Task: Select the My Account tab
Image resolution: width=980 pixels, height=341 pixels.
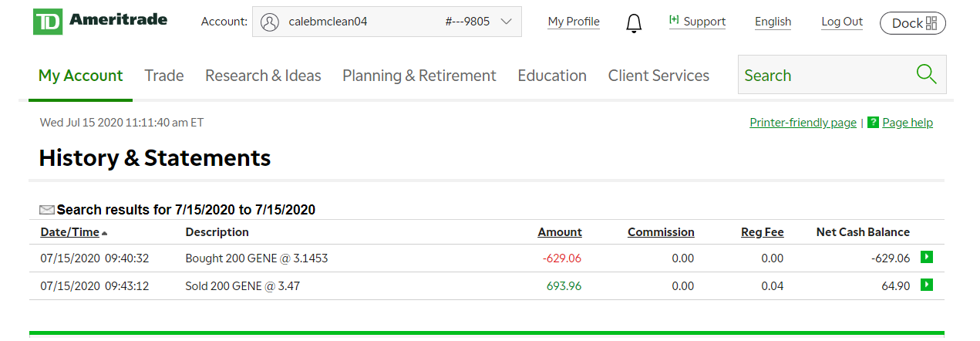Action: 80,76
